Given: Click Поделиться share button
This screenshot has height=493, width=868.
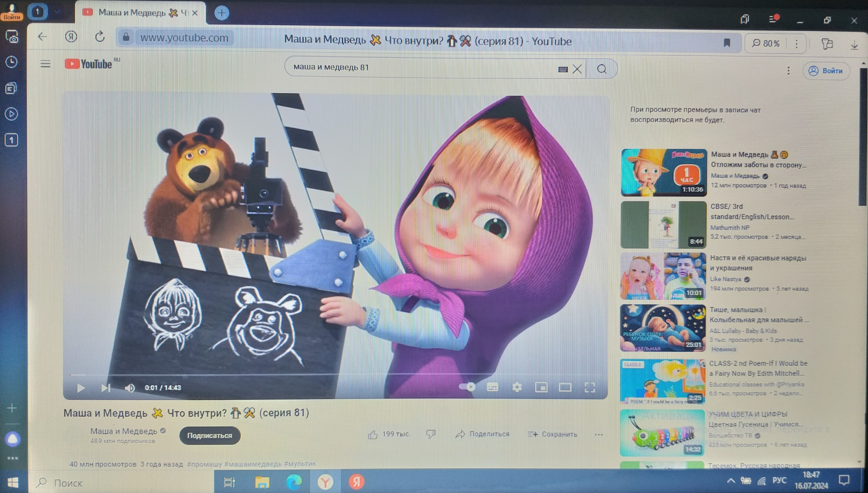Looking at the screenshot, I should pyautogui.click(x=482, y=434).
